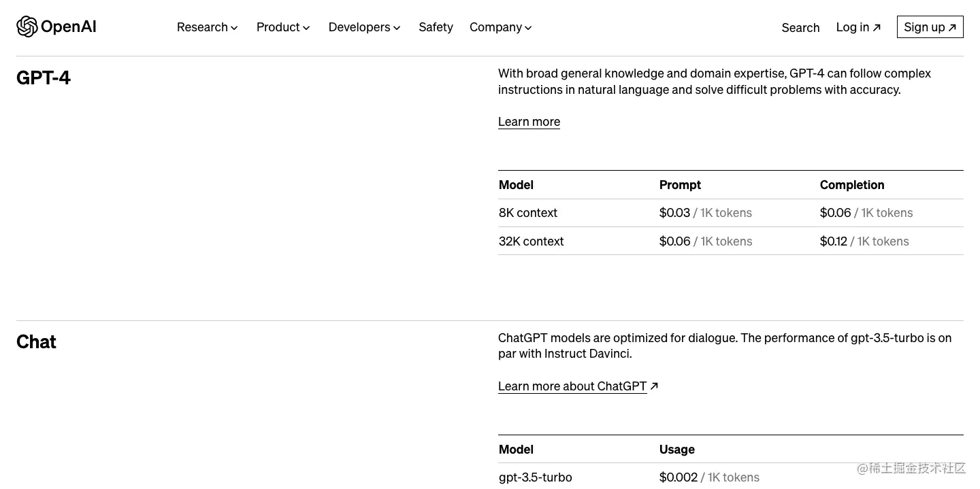Click the $0.03 / 1K tokens prompt price
The image size is (980, 489).
pos(706,213)
